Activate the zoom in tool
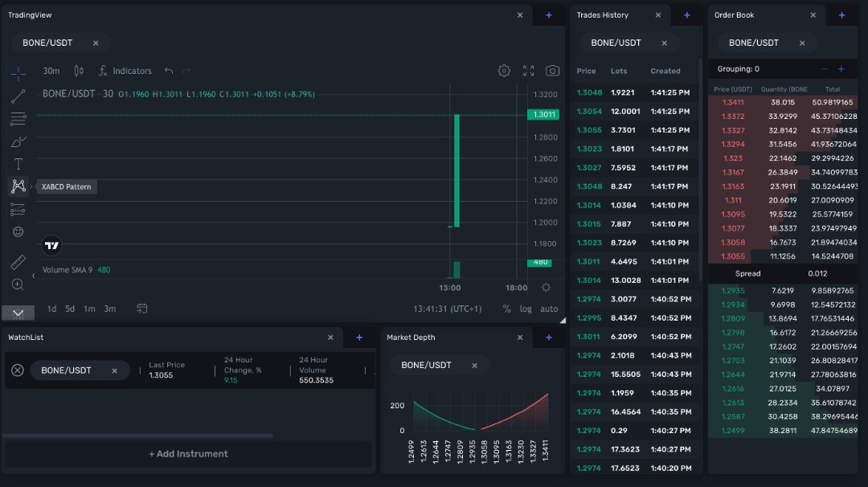This screenshot has height=487, width=868. click(x=18, y=284)
